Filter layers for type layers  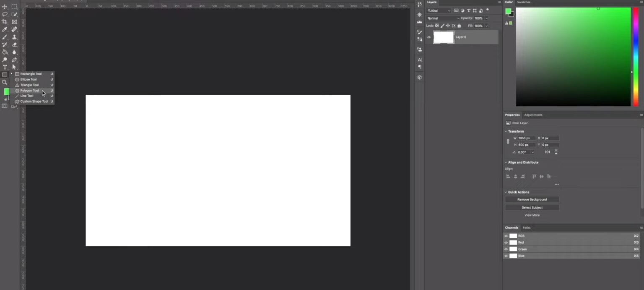(x=468, y=10)
